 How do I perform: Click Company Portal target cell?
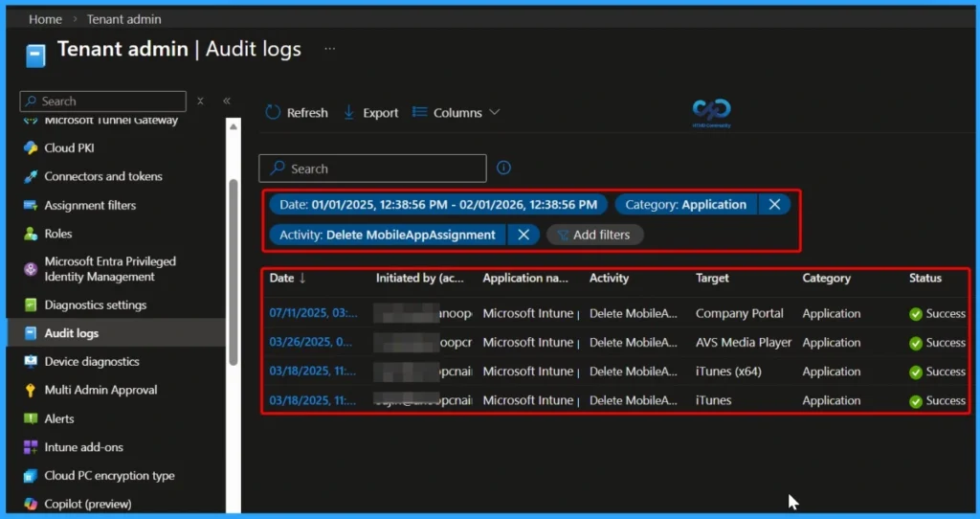pyautogui.click(x=740, y=313)
